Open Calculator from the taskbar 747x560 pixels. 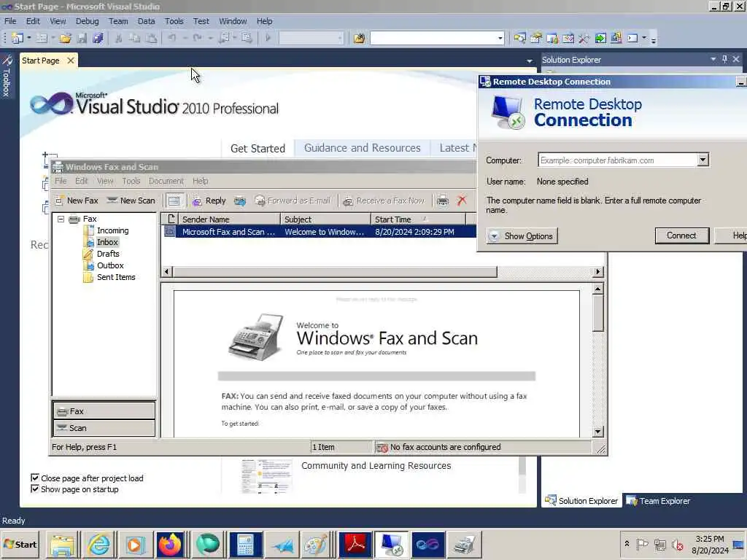245,544
